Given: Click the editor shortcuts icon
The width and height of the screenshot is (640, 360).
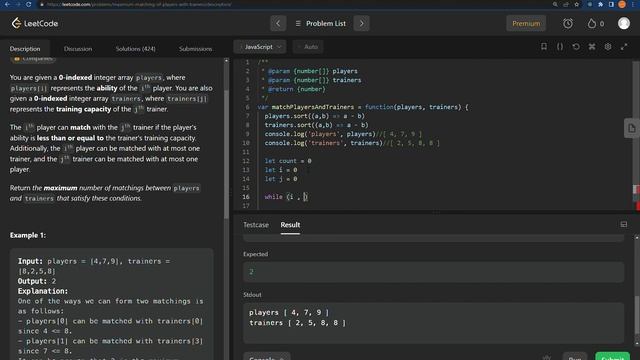Looking at the screenshot, I should click(592, 47).
